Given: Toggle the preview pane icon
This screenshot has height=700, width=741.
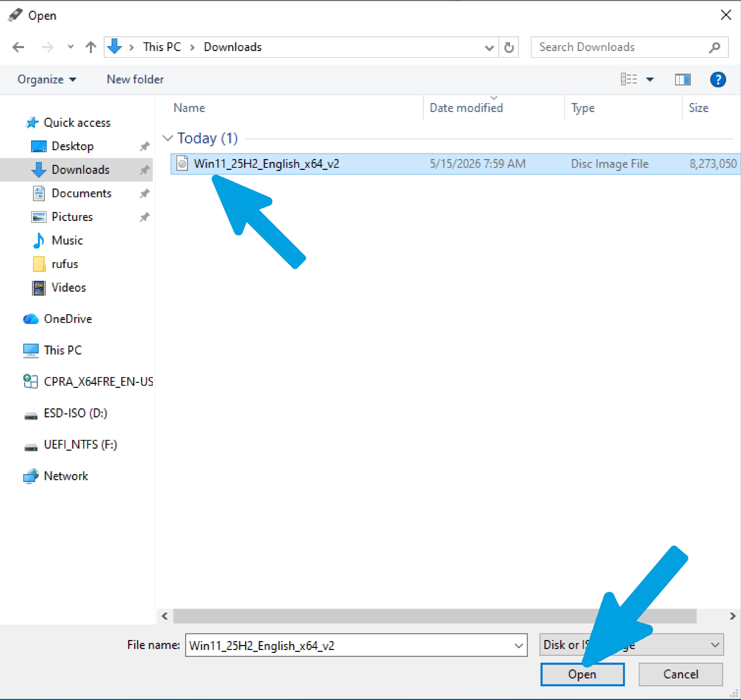Looking at the screenshot, I should [683, 79].
